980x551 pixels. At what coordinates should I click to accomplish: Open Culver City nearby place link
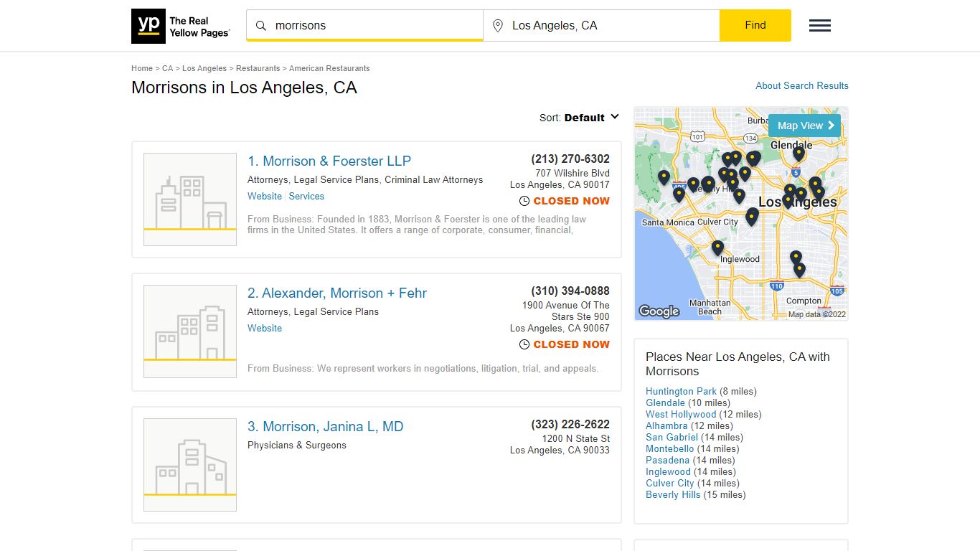coord(670,484)
